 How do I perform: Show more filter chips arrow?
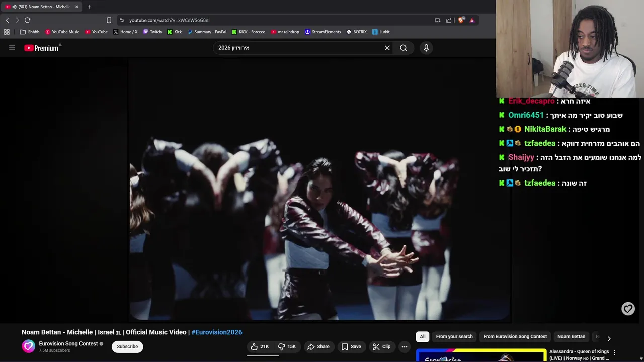(x=609, y=338)
